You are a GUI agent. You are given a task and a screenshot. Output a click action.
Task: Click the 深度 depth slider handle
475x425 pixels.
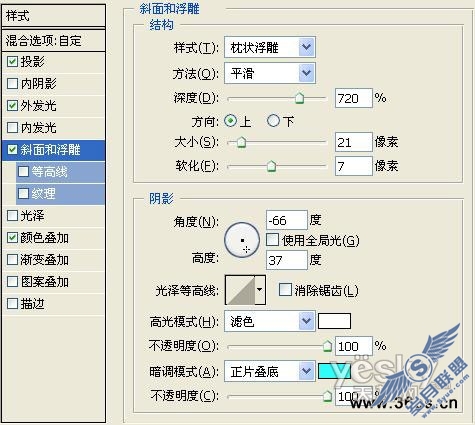[299, 98]
